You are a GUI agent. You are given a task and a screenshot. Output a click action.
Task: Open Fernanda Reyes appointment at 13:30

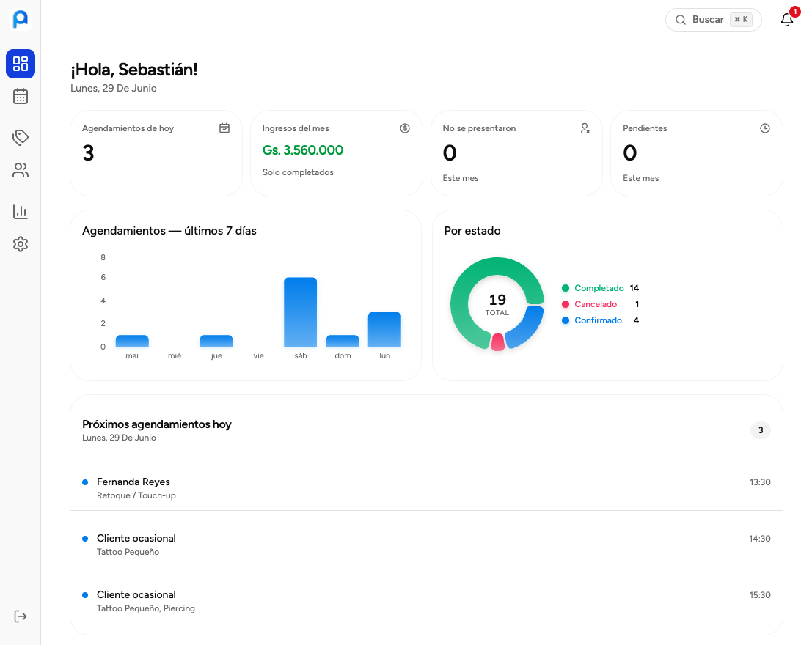pos(426,482)
